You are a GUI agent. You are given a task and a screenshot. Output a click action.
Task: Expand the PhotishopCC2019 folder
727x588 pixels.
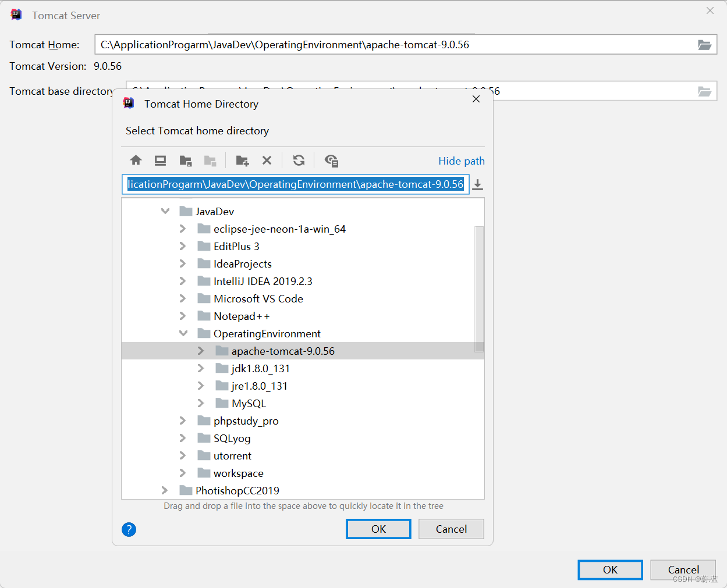[165, 490]
